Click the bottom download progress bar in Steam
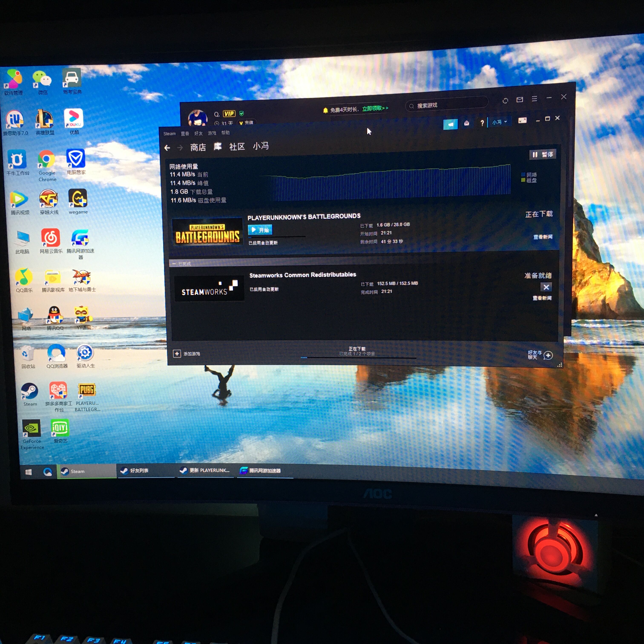This screenshot has width=644, height=644. click(x=358, y=358)
